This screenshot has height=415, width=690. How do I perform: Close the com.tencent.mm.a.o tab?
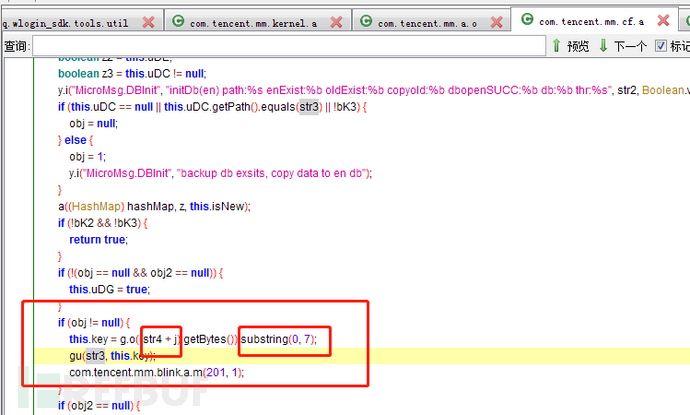[x=496, y=22]
